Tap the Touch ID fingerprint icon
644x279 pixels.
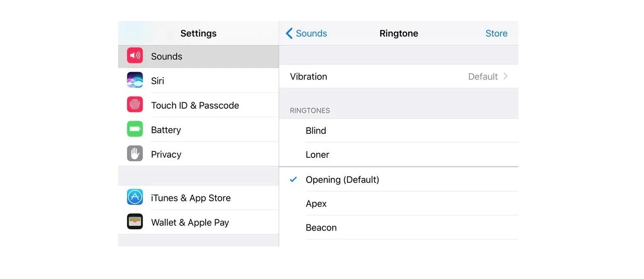(x=135, y=105)
